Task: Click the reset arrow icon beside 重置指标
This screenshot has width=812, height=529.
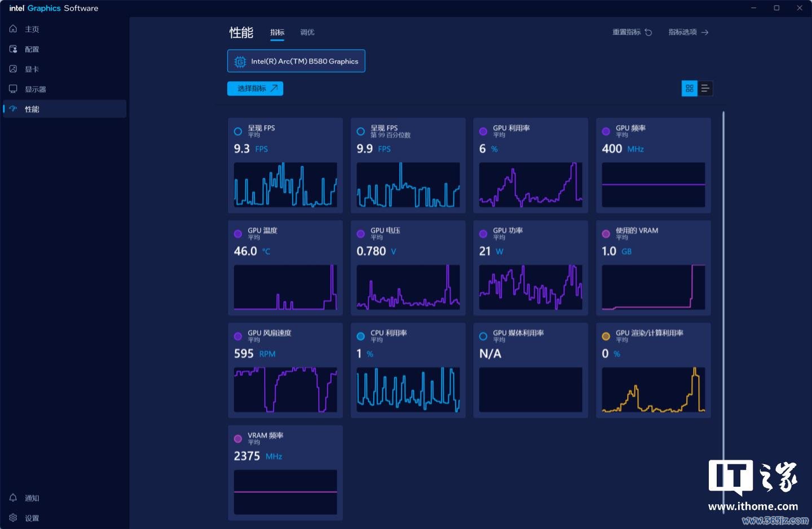Action: coord(648,32)
